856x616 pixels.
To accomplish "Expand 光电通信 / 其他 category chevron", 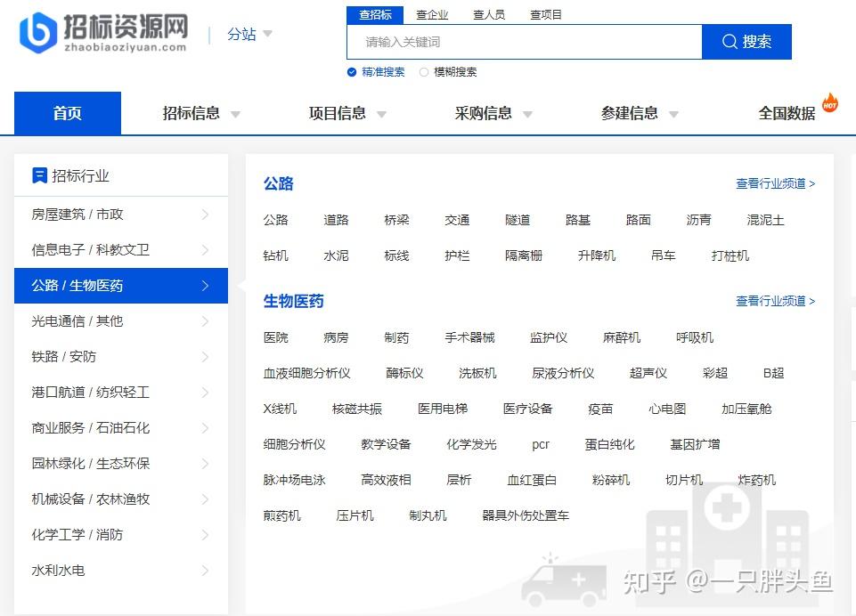I will click(205, 321).
